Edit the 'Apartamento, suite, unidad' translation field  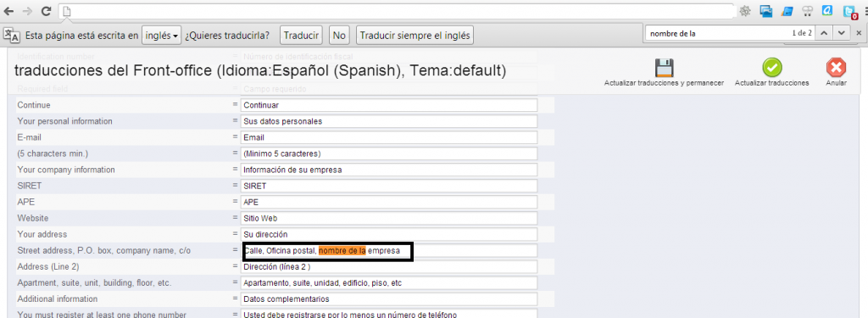tap(389, 282)
